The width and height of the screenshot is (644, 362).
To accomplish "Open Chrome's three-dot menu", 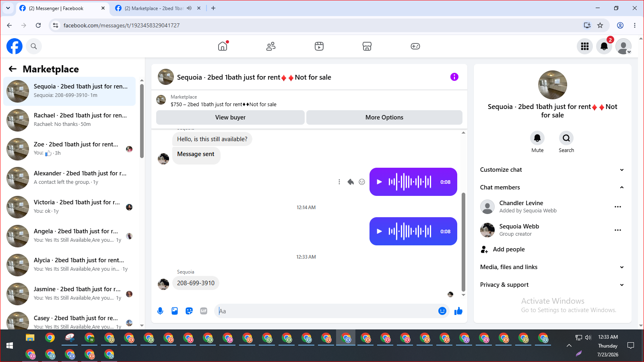I will tap(635, 25).
